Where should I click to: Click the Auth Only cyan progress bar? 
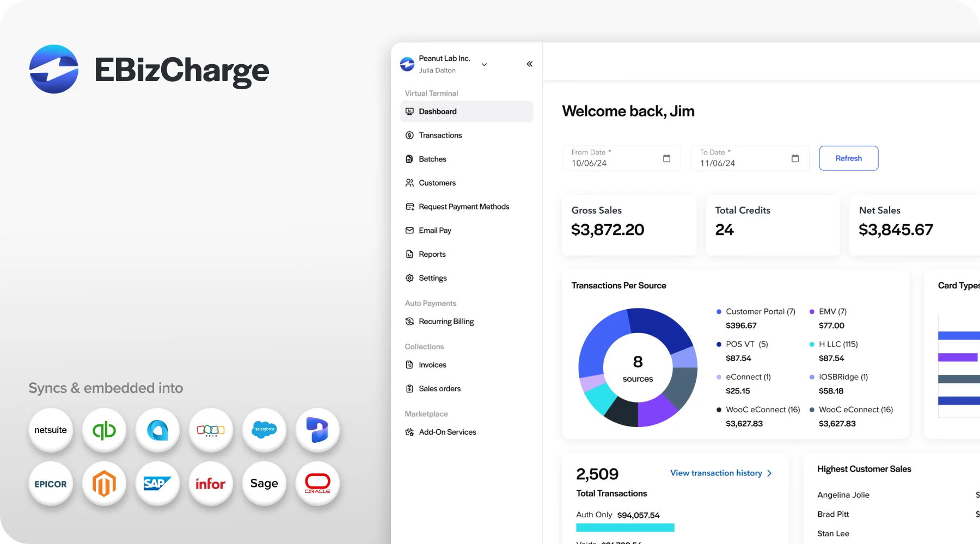tap(625, 528)
